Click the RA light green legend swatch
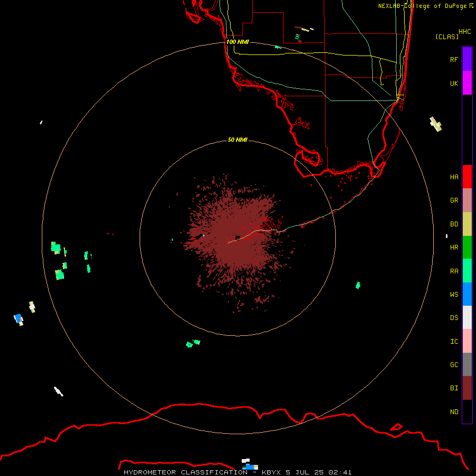This screenshot has height=476, width=476. point(467,271)
